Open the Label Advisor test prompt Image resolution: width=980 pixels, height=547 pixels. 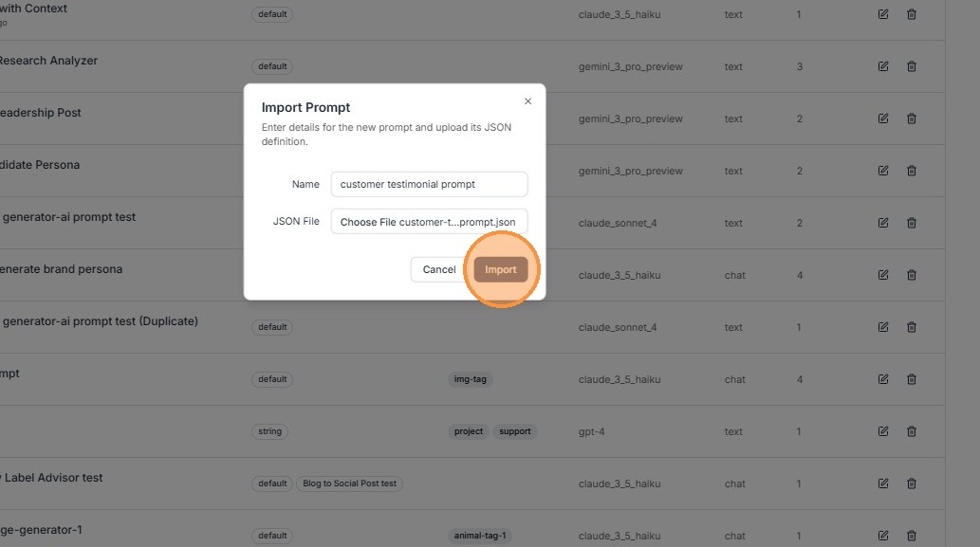(51, 478)
